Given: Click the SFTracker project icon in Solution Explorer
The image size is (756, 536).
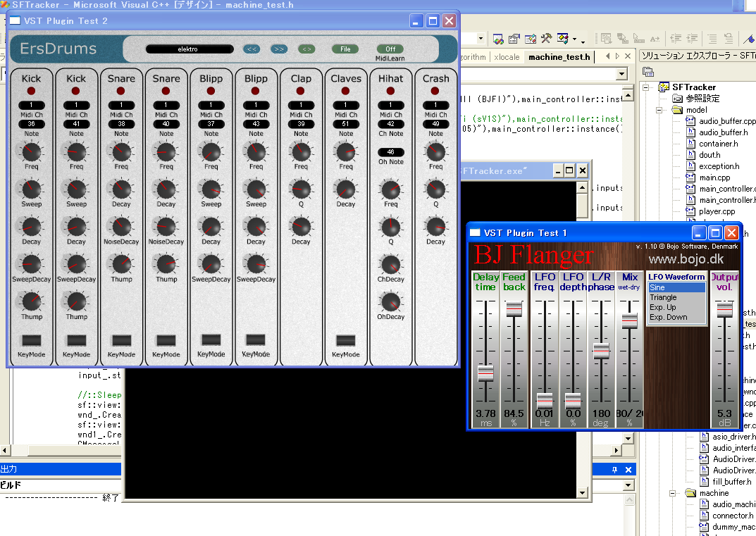Looking at the screenshot, I should 662,87.
